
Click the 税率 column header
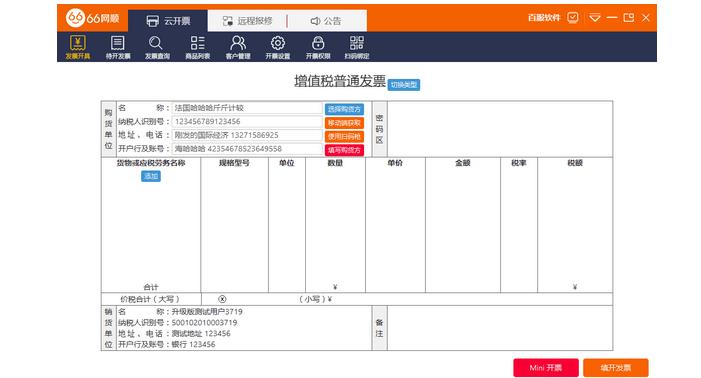(519, 163)
